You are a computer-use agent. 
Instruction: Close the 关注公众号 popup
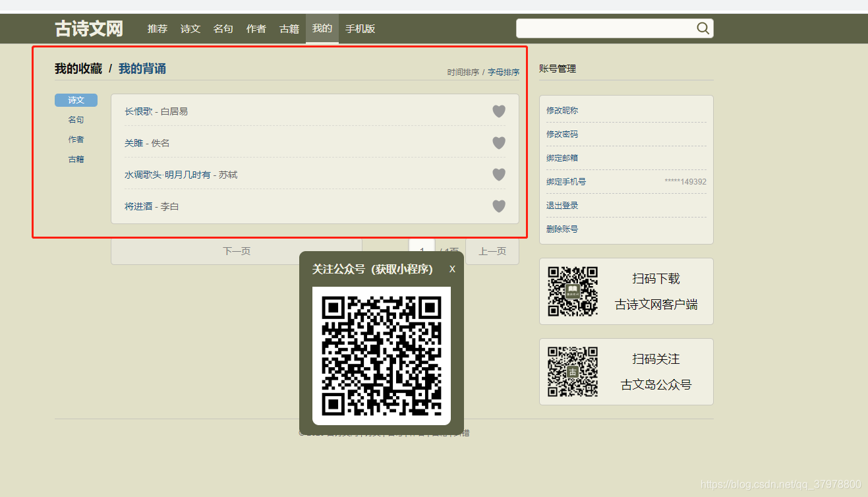tap(452, 269)
